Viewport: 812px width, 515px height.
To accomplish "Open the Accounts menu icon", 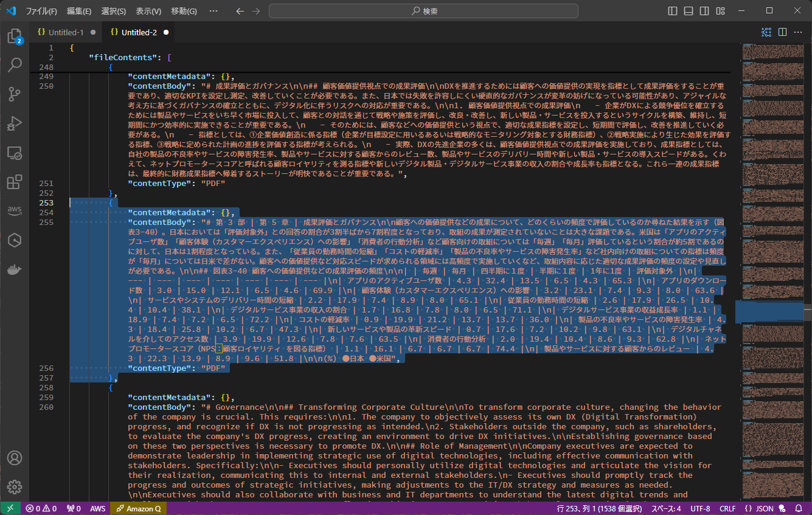I will pos(15,458).
